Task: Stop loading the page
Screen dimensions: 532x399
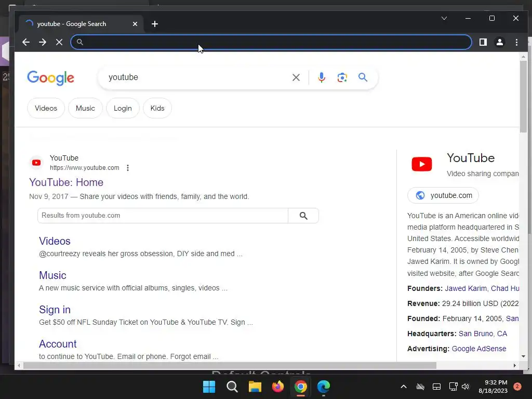Action: click(x=59, y=42)
